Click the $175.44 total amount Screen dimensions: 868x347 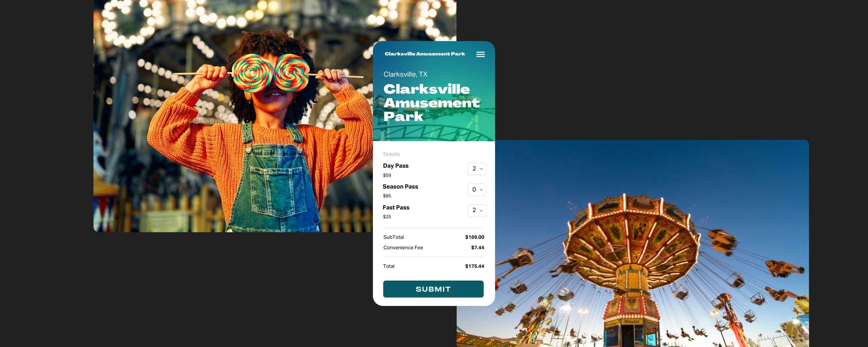click(474, 266)
